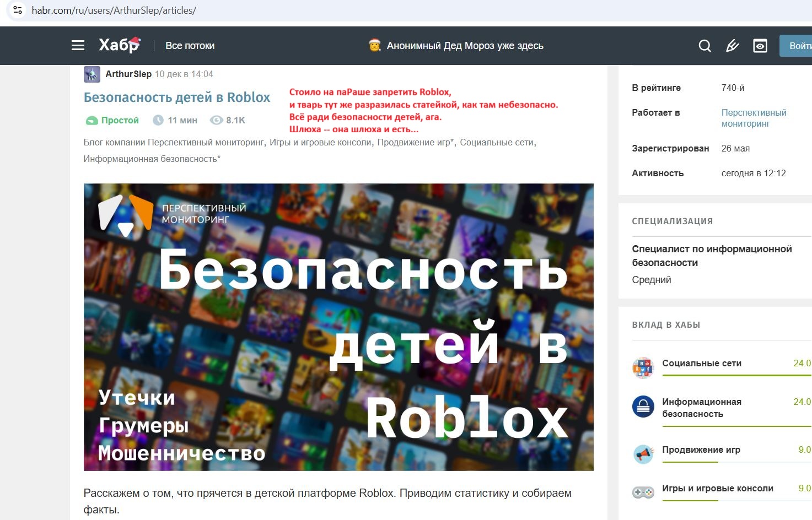Click the megaphone icon for Продвижение игр

(642, 453)
